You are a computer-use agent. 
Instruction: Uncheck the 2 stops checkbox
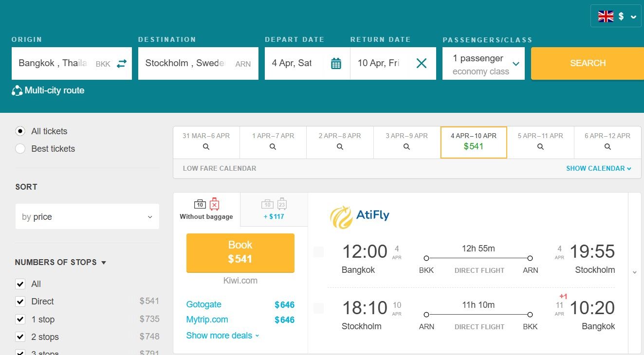pos(20,337)
